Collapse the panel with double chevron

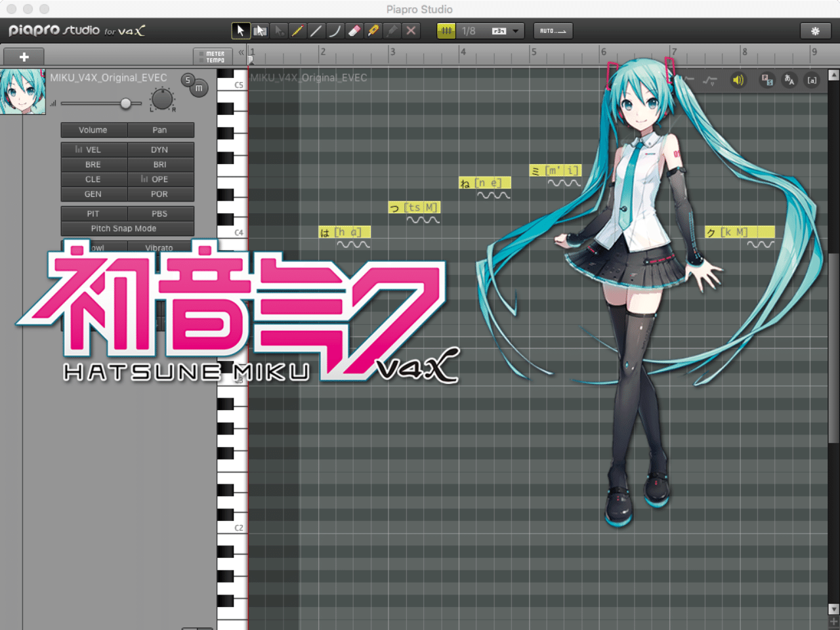coord(241,52)
